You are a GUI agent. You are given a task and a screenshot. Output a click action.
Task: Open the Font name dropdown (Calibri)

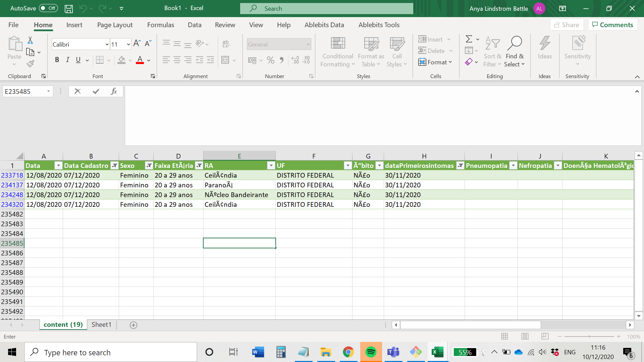point(107,44)
